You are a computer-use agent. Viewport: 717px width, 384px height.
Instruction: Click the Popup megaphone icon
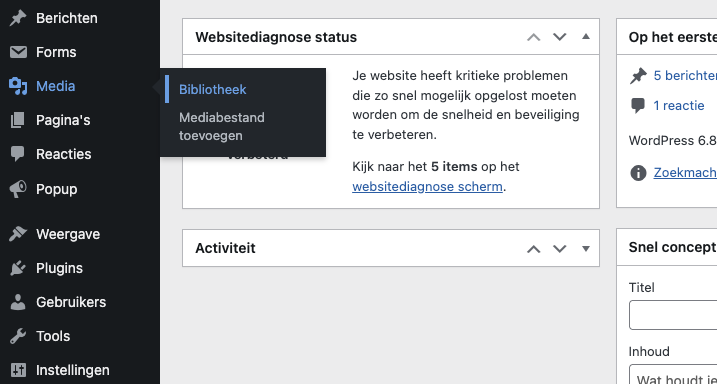(18, 189)
